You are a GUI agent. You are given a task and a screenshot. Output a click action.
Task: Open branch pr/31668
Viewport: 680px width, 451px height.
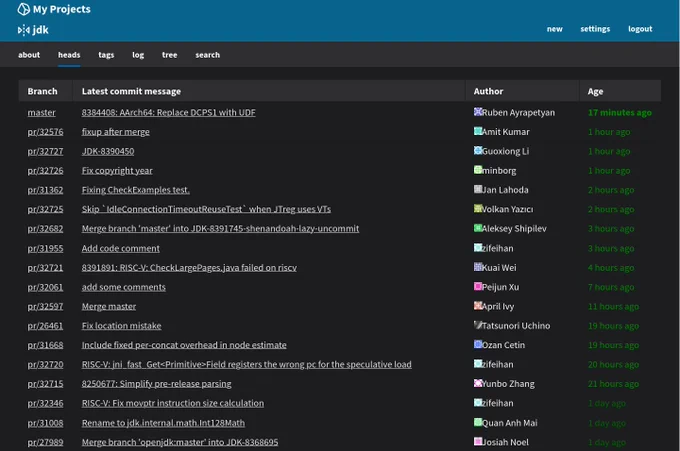tap(46, 345)
